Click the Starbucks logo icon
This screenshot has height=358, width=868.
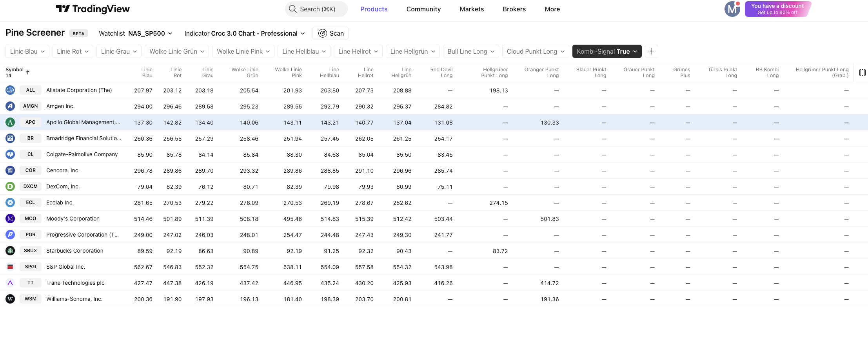click(x=10, y=251)
